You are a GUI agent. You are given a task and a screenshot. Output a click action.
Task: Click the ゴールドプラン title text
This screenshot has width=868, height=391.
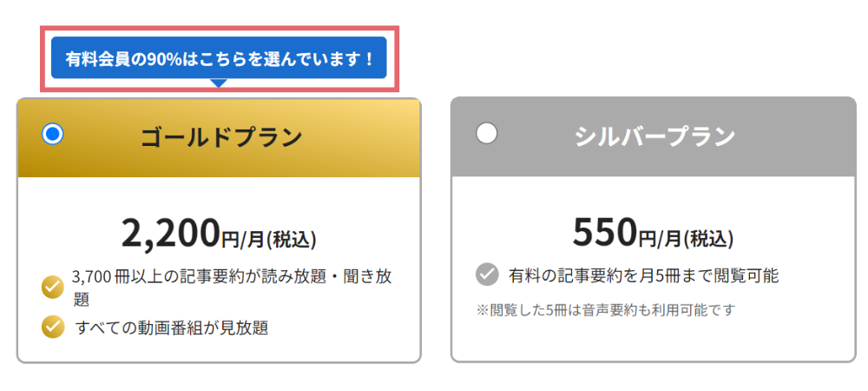[x=221, y=137]
